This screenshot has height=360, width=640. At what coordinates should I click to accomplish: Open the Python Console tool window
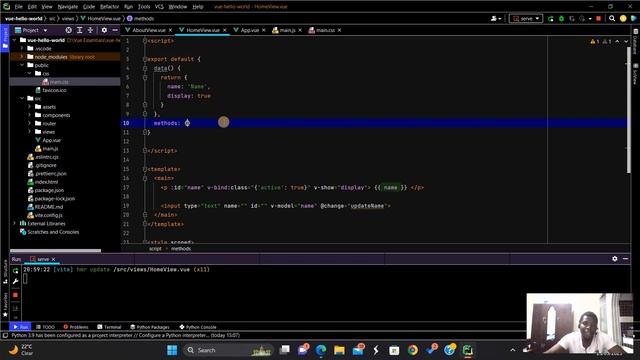(x=198, y=327)
